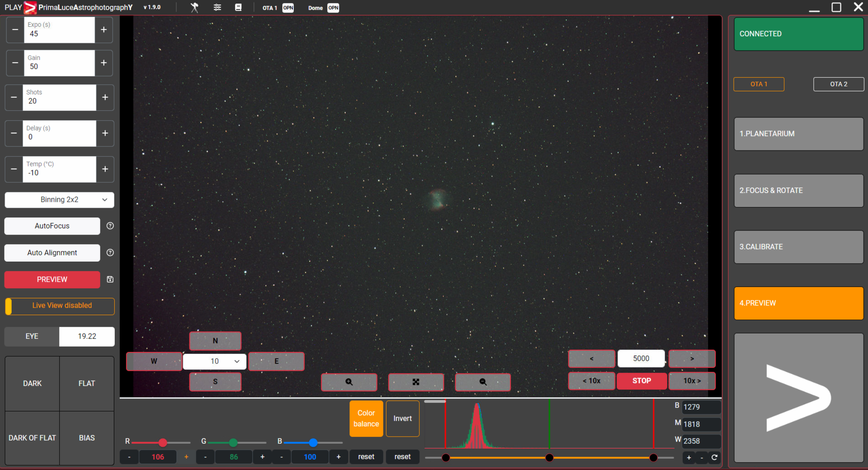Image resolution: width=868 pixels, height=470 pixels.
Task: Open the AutoFocus help question mark
Action: point(110,226)
